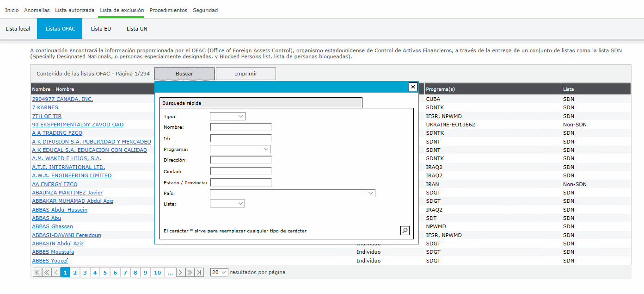The height and width of the screenshot is (294, 644).
Task: Jump back pages with double-arrow icon
Action: [47, 273]
